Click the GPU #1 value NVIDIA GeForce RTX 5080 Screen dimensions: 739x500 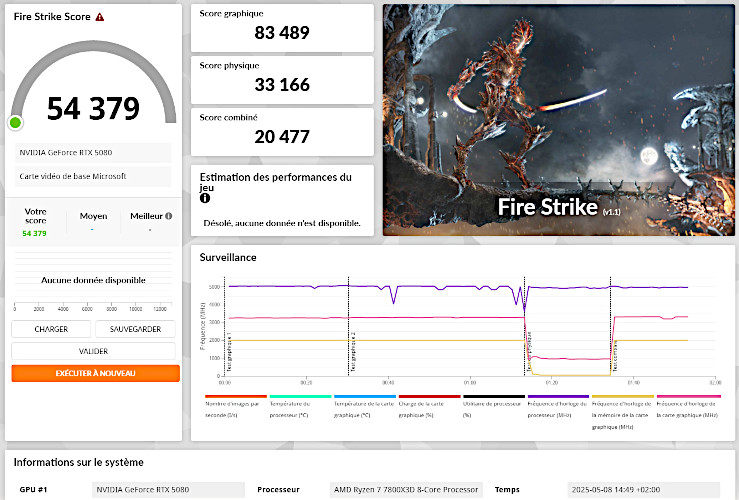(x=168, y=490)
